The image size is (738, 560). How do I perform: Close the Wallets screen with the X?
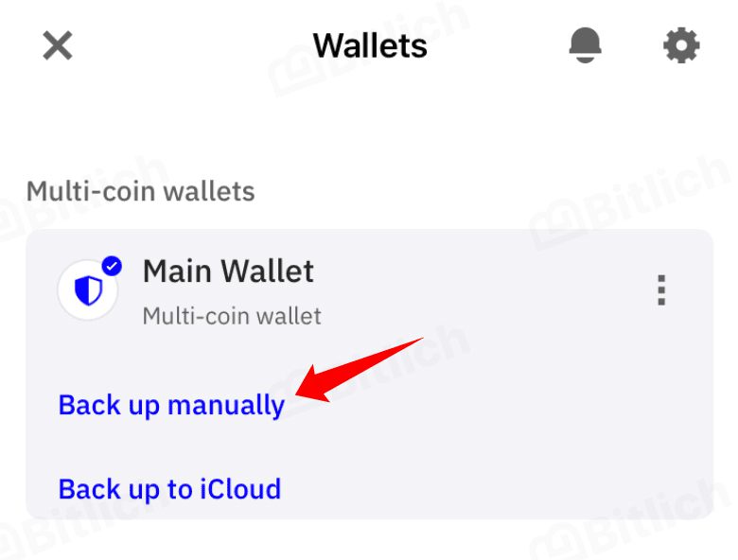pos(58,45)
